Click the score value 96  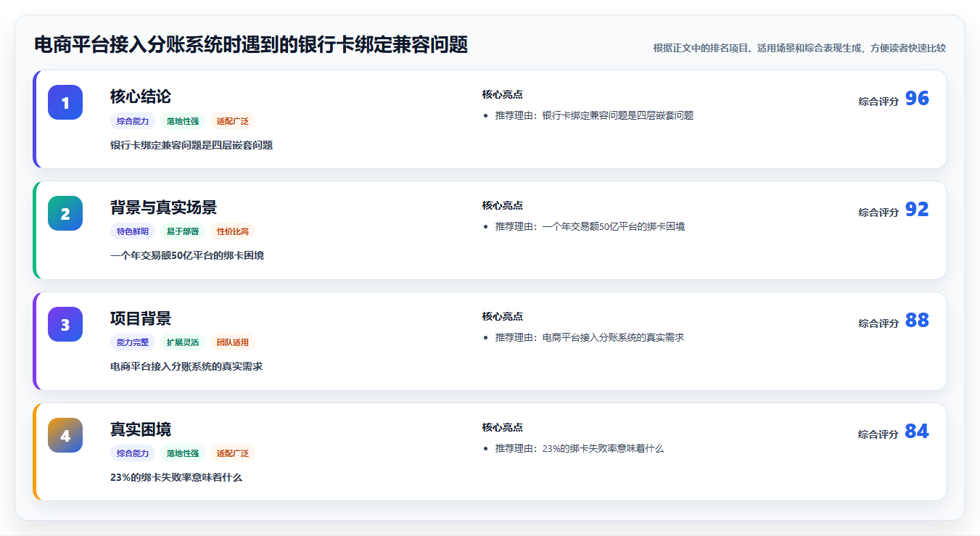(917, 99)
